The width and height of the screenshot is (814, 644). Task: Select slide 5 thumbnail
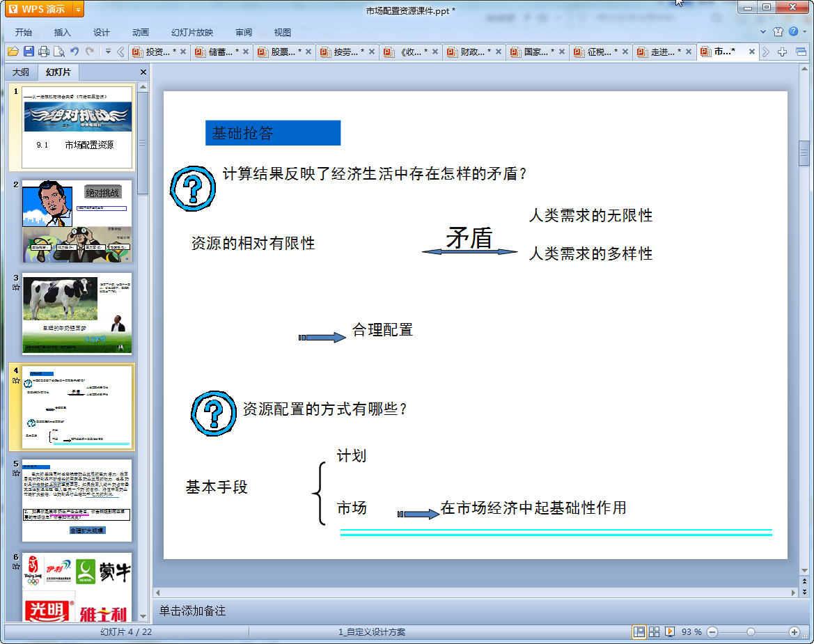pos(77,501)
